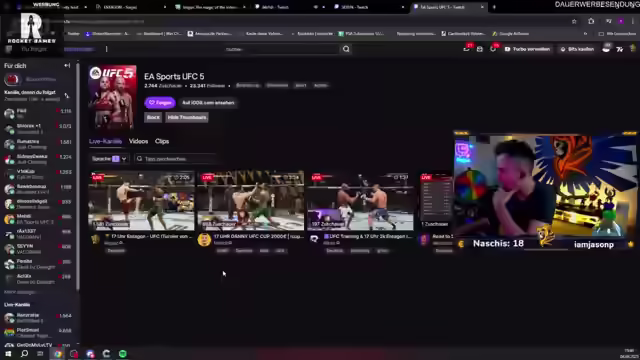The width and height of the screenshot is (640, 360).
Task: Click the Windows Start button
Action: [x=8, y=353]
